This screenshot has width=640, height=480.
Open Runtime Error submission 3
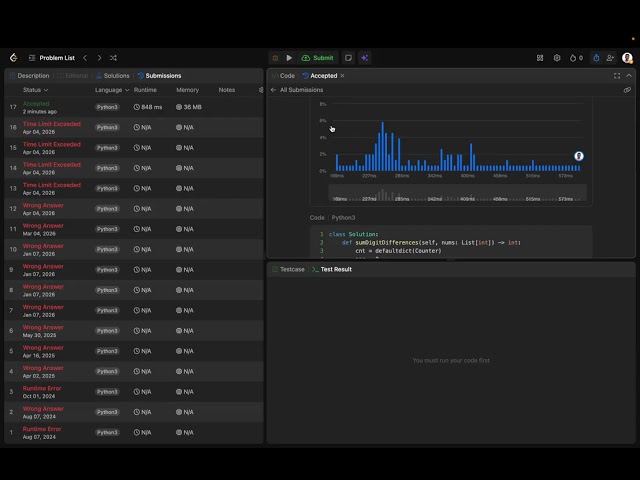[x=133, y=392]
